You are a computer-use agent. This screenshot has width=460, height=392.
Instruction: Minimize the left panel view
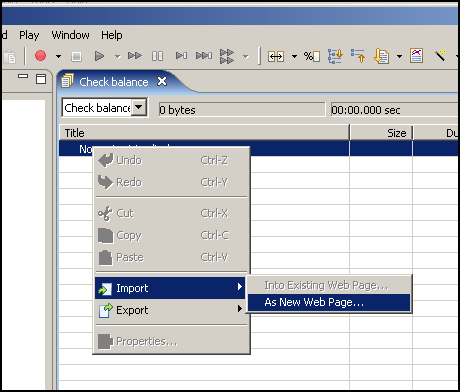tap(23, 76)
